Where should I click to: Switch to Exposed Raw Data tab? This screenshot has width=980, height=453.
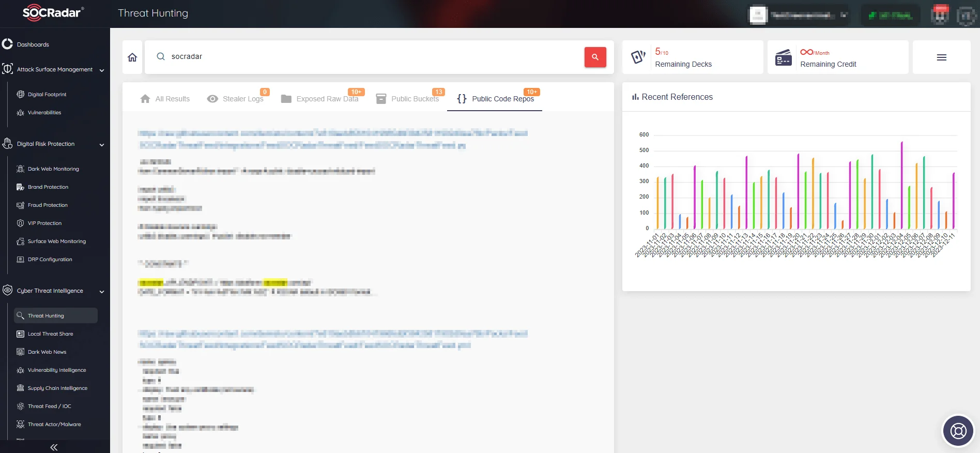[319, 99]
